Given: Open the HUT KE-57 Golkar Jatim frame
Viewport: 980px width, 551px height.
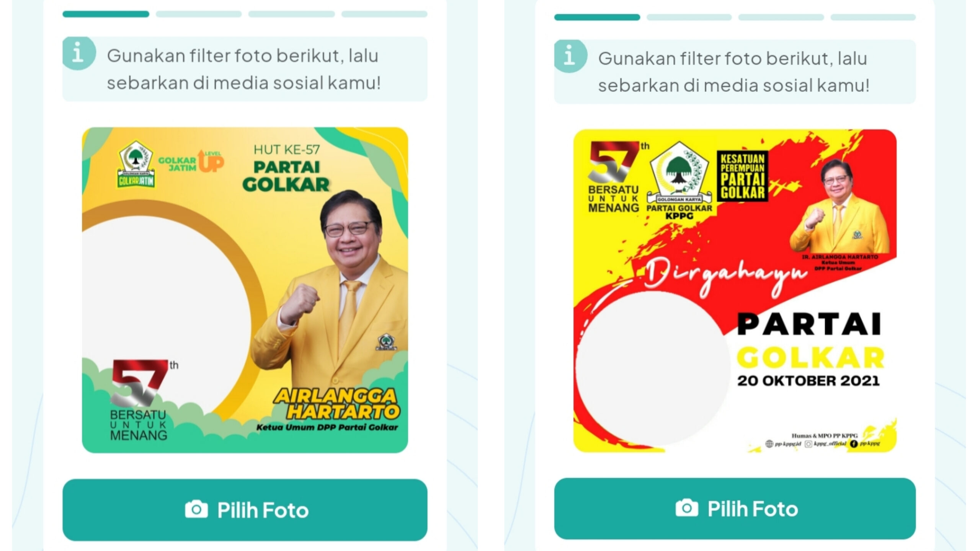Looking at the screenshot, I should click(245, 290).
